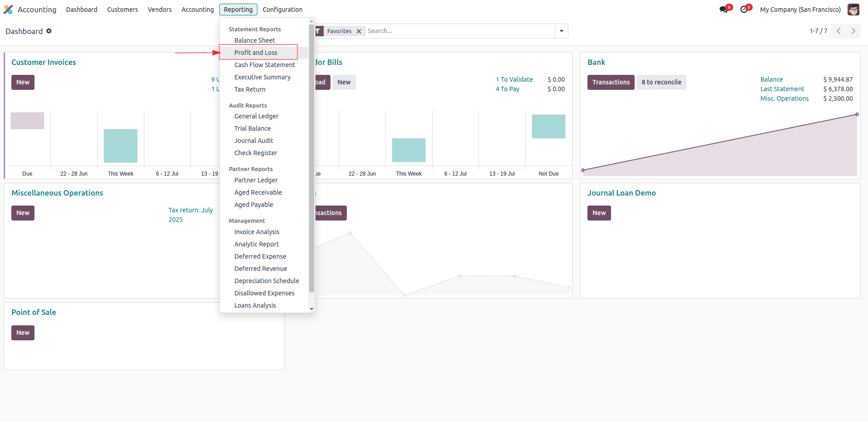
Task: Open the Configuration menu
Action: coord(282,10)
